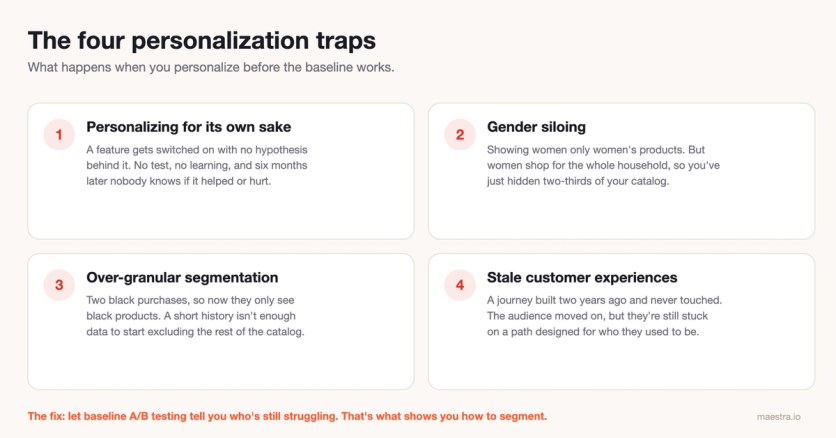Click the 'path designed for who they used to be' line
The width and height of the screenshot is (836, 438).
point(592,331)
